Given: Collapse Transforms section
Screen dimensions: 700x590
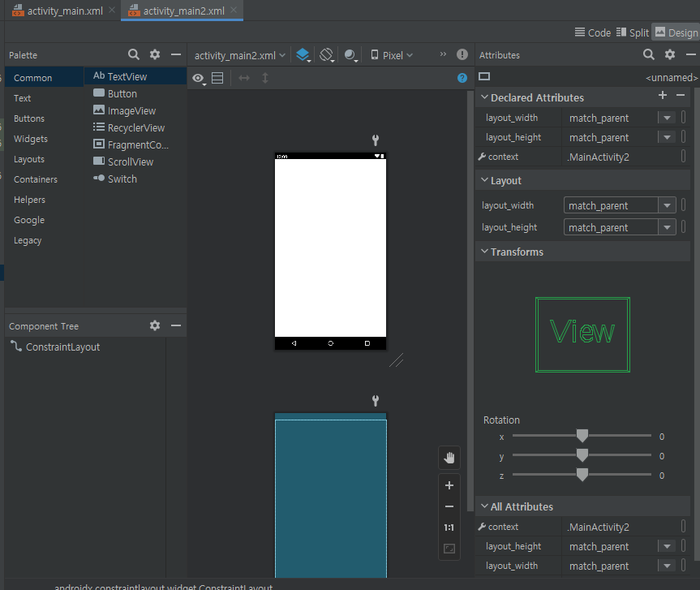Looking at the screenshot, I should (x=484, y=252).
